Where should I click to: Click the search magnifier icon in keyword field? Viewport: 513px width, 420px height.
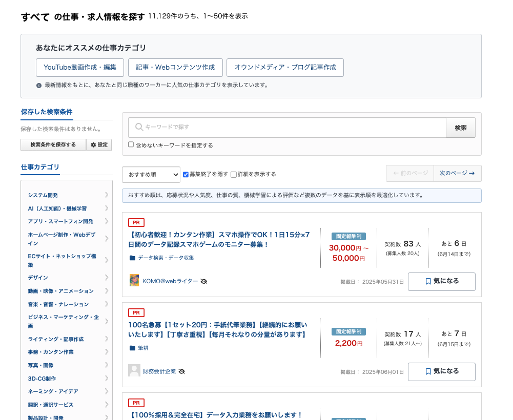click(x=139, y=127)
